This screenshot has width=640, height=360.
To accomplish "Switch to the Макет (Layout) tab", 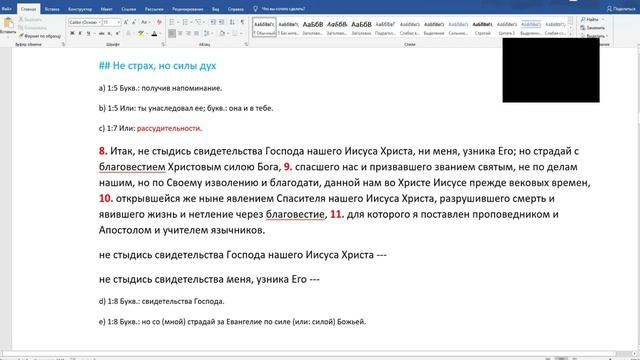I will point(107,9).
